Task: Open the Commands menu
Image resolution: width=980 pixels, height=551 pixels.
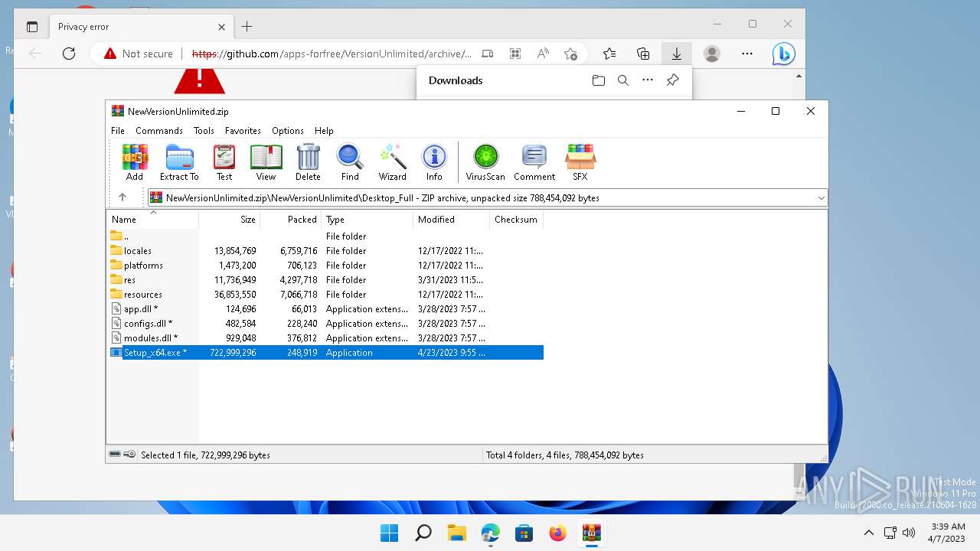Action: click(x=159, y=131)
